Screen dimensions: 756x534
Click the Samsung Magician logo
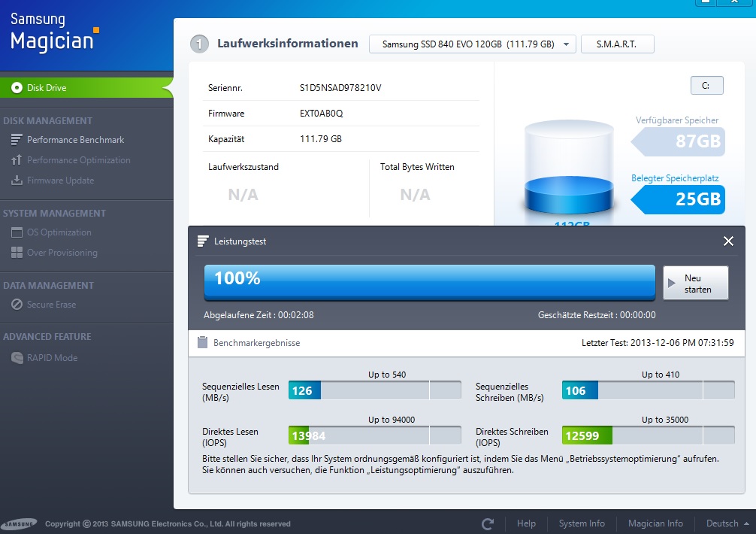[x=54, y=32]
